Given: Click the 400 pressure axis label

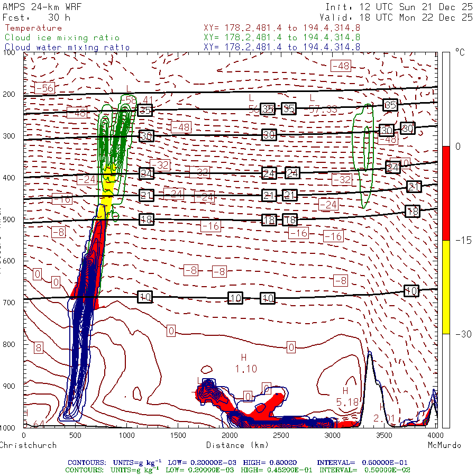Looking at the screenshot, I should (9, 178).
